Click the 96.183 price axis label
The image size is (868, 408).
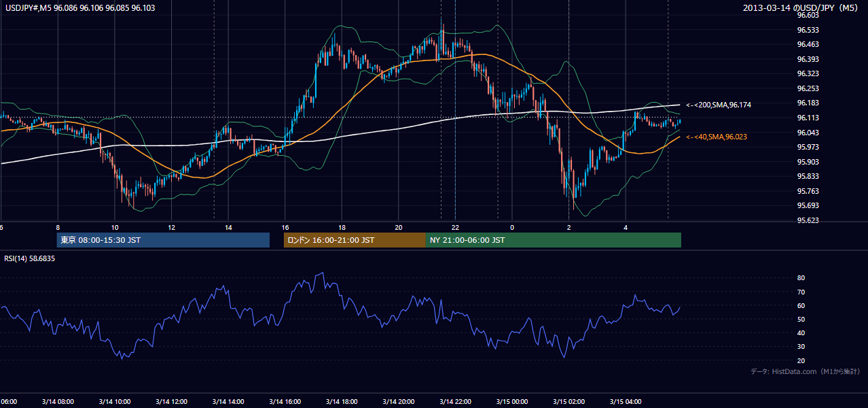[808, 103]
